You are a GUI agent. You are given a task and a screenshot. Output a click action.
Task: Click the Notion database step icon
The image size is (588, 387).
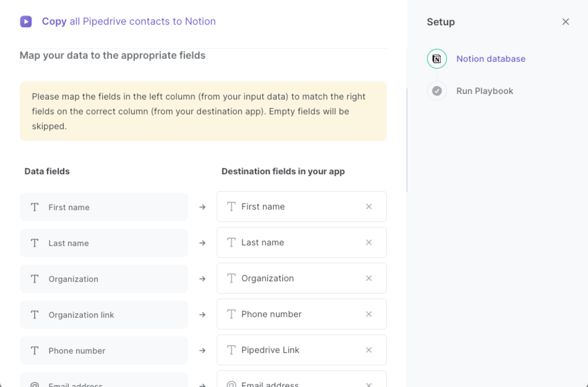[x=437, y=59]
